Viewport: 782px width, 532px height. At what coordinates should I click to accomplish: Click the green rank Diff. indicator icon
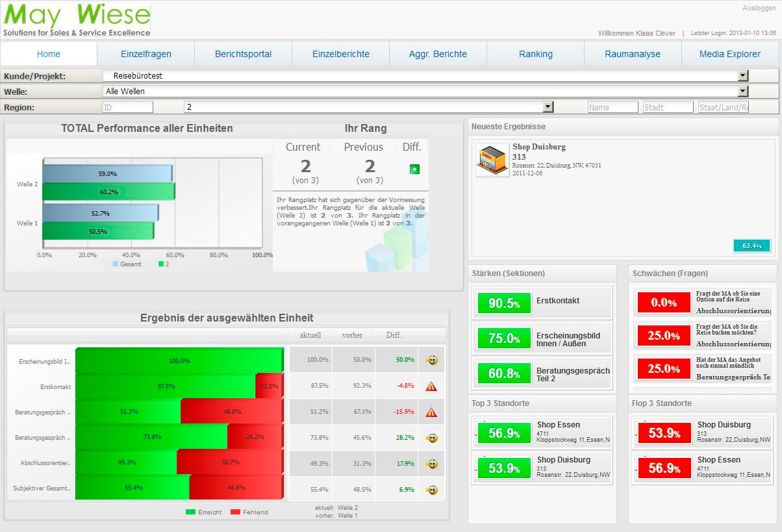tap(414, 170)
